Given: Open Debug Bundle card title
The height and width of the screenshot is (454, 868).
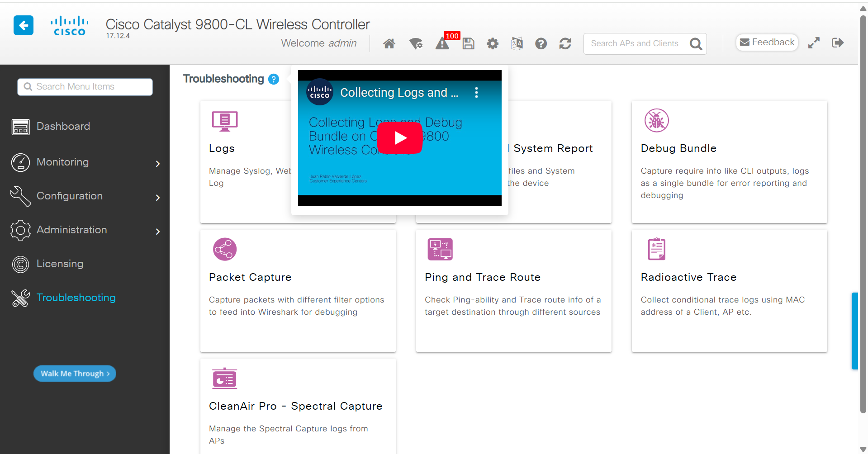Looking at the screenshot, I should (x=678, y=148).
